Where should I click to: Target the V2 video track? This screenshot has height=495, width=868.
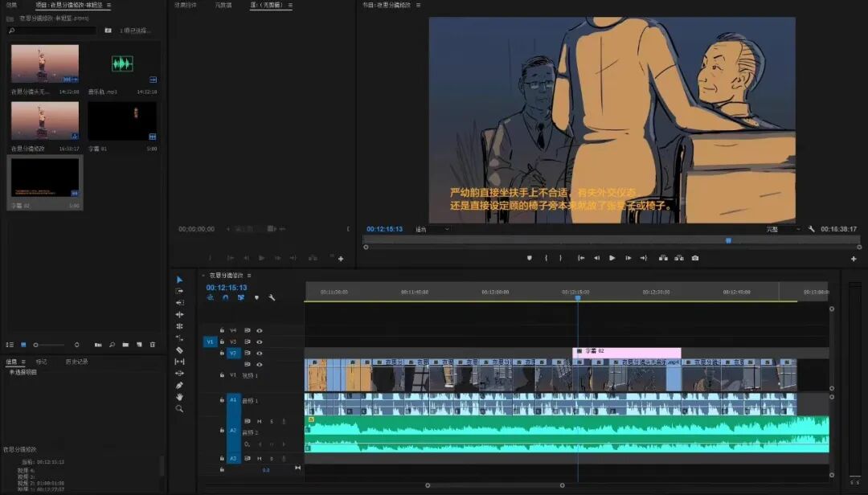coord(233,353)
